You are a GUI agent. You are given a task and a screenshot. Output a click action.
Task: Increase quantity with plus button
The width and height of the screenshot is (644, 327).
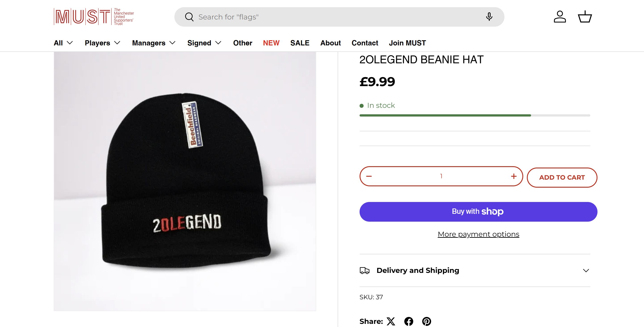pos(514,176)
